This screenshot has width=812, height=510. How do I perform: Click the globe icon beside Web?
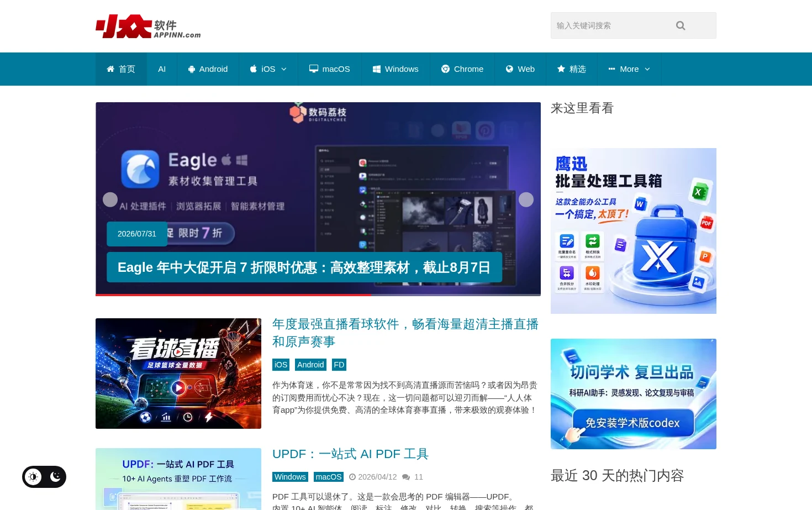pyautogui.click(x=510, y=69)
